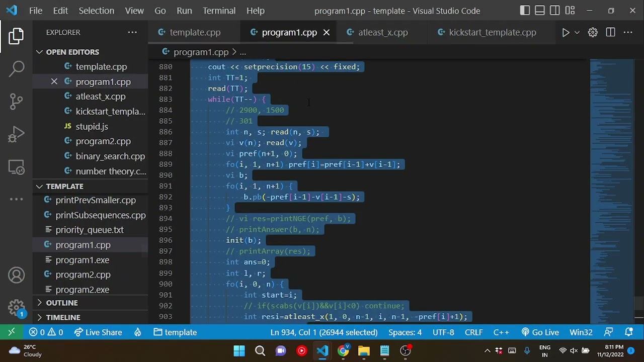Click Win32 configuration in status bar
644x362 pixels.
(x=581, y=332)
